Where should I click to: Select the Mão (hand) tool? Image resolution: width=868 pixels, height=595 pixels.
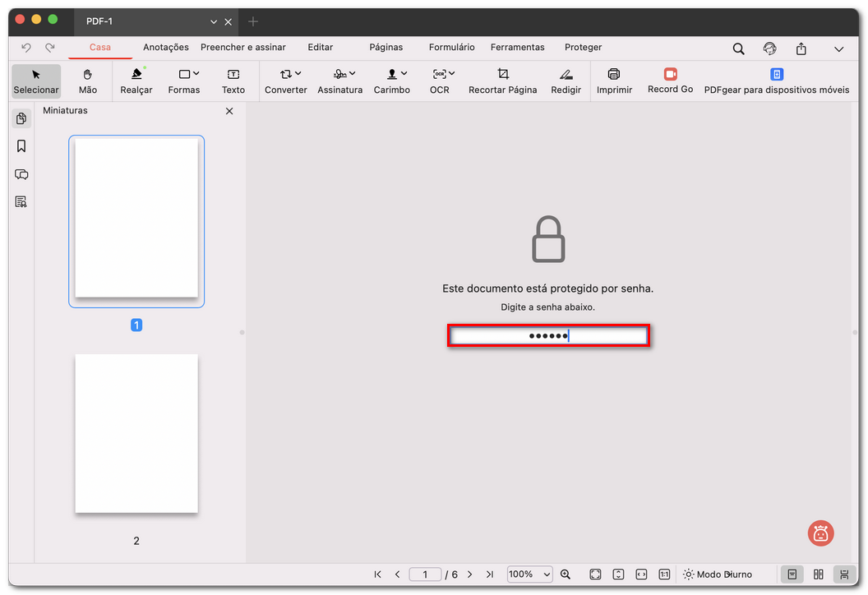pos(87,81)
